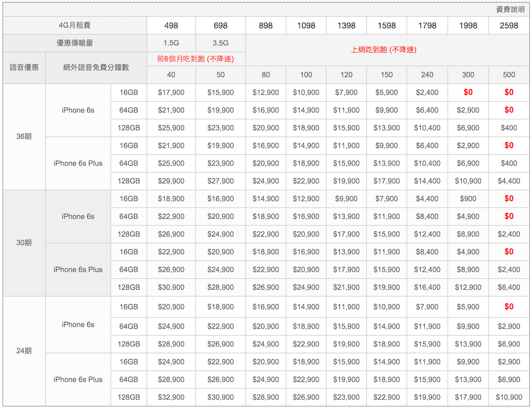Click the $29,900 price cell

(171, 181)
